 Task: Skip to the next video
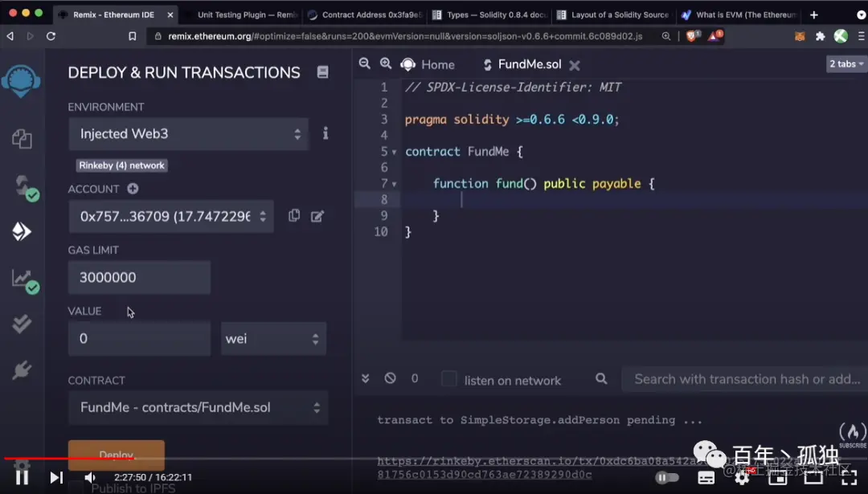(56, 477)
